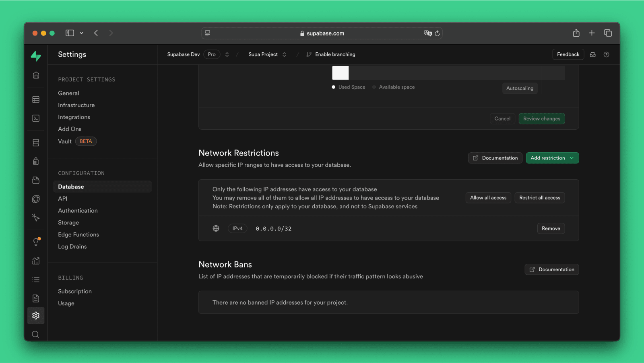644x363 pixels.
Task: Click the Feedback button
Action: coord(568,54)
